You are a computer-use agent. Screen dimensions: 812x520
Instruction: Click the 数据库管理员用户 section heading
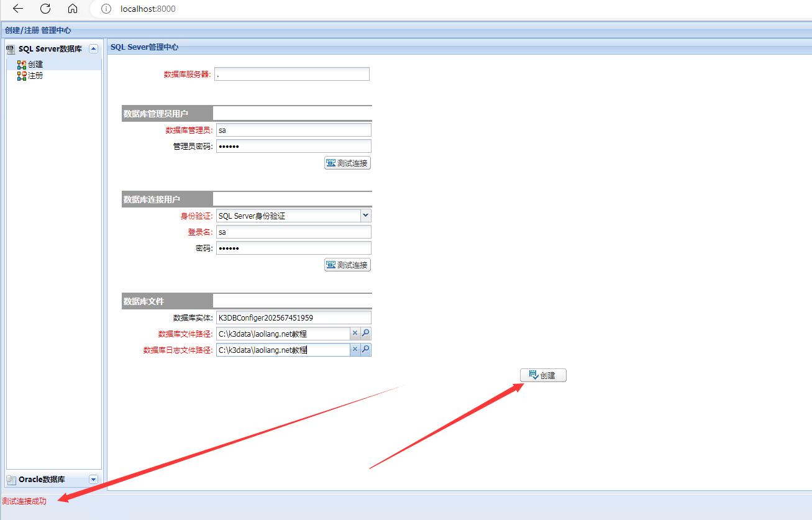click(x=155, y=114)
